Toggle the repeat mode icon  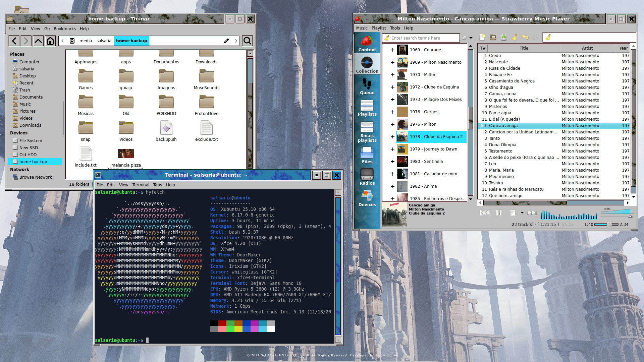(x=565, y=224)
